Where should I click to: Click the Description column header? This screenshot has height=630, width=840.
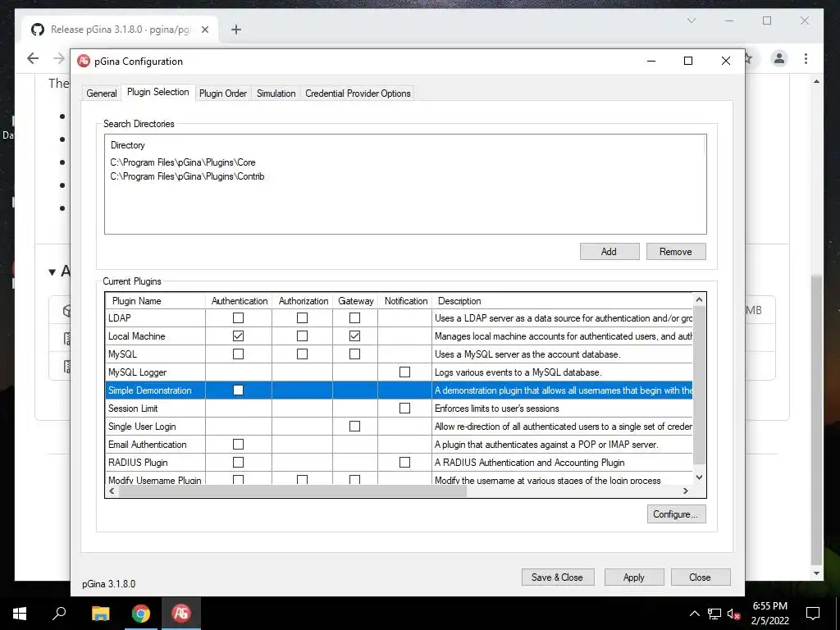[x=562, y=300]
